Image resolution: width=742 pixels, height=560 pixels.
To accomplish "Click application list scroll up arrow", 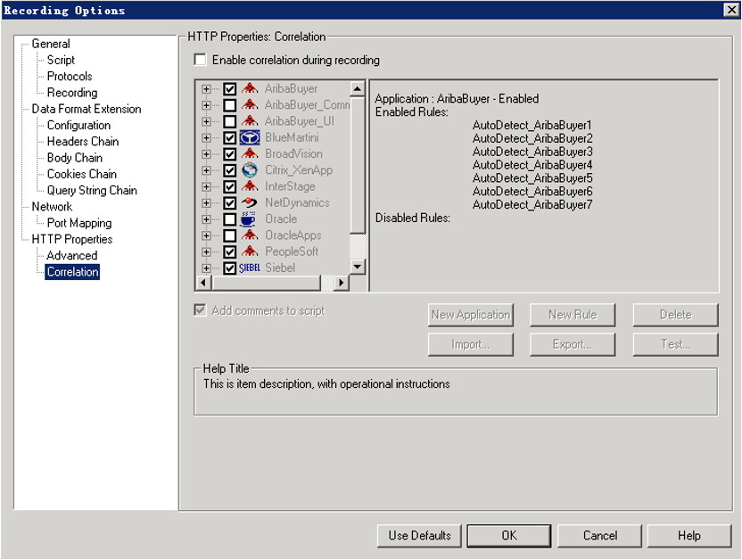I will [358, 88].
